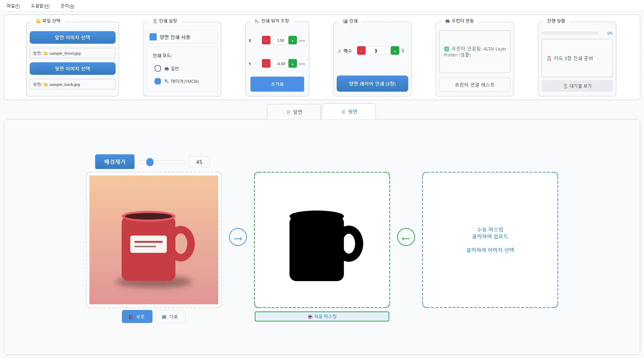Select the 레이어(YMCW) print mode radio button
This screenshot has width=644, height=358.
tap(158, 81)
